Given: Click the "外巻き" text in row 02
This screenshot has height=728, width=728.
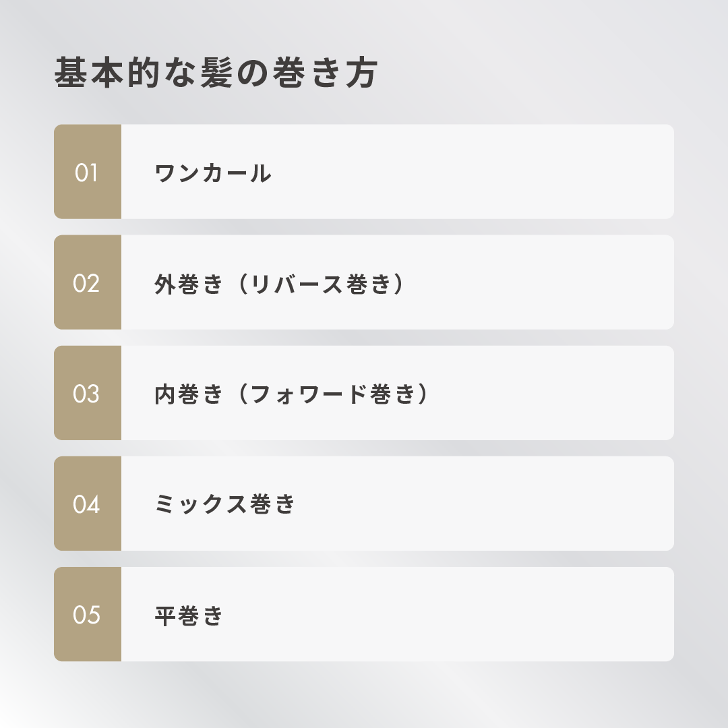Looking at the screenshot, I should tap(188, 284).
